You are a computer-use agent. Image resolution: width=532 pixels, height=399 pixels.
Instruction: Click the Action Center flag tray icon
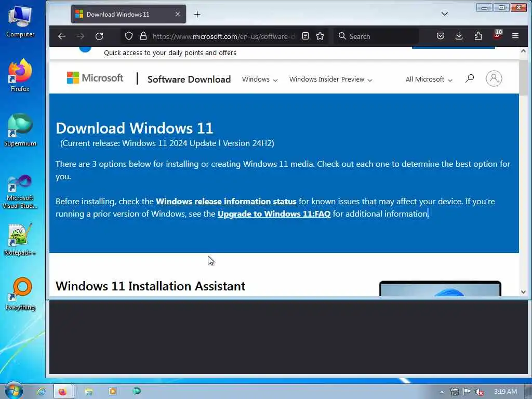pos(467,392)
